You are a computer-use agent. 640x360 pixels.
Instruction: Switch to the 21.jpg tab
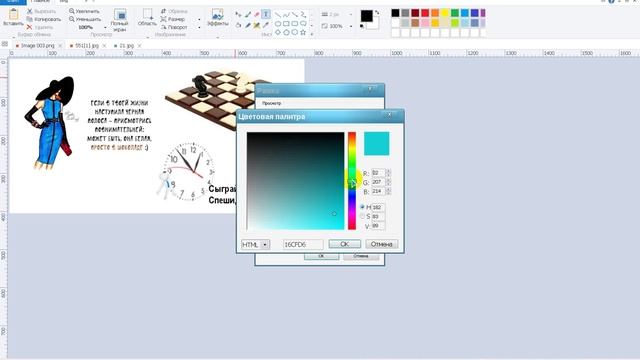(126, 46)
